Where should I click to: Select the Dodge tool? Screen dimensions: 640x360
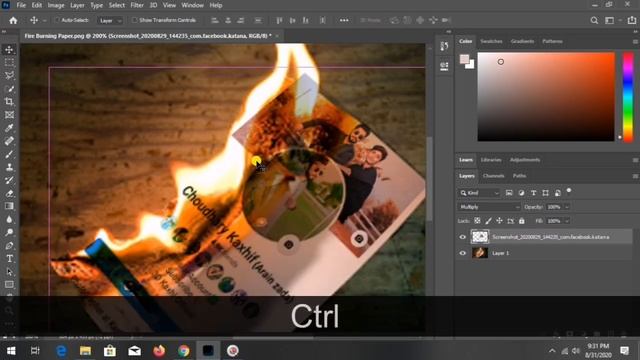[x=9, y=232]
